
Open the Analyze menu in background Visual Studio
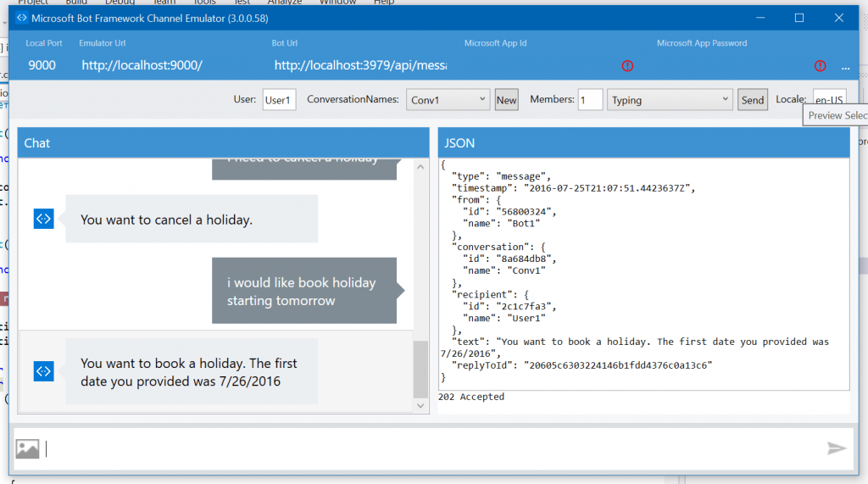285,3
